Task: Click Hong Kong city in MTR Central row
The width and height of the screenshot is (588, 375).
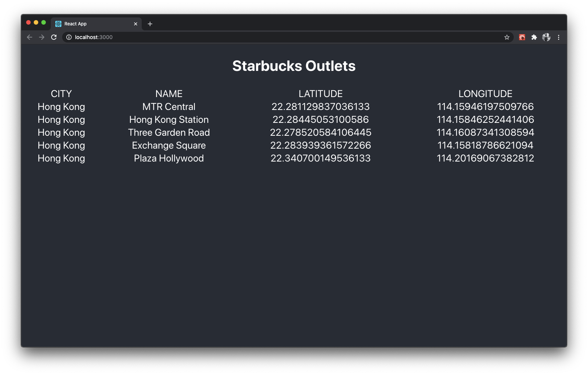Action: [61, 107]
